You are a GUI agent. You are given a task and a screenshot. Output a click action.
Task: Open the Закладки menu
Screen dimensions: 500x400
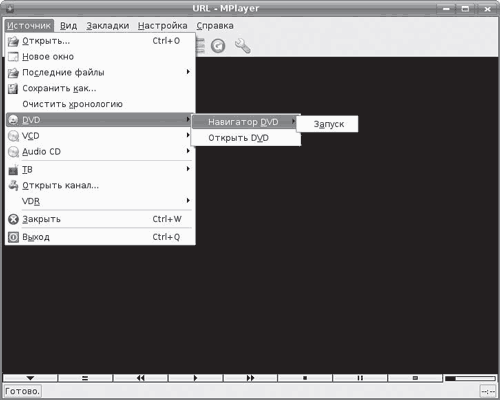(108, 26)
